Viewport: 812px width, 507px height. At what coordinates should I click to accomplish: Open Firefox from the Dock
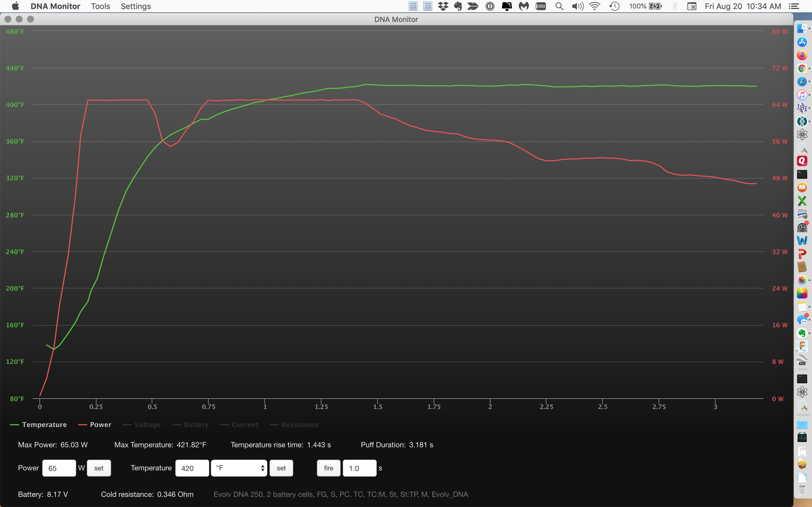click(802, 55)
